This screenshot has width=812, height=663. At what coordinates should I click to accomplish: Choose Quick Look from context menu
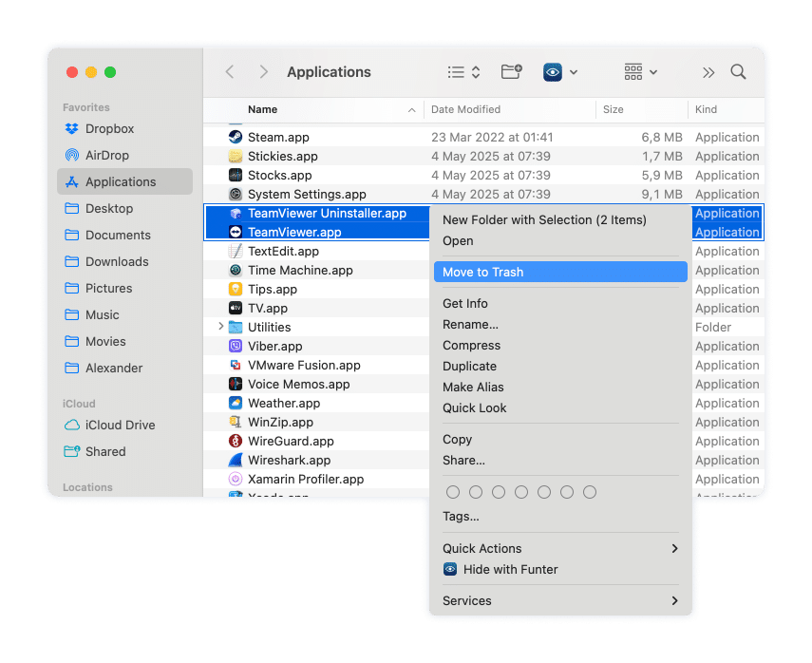point(560,408)
